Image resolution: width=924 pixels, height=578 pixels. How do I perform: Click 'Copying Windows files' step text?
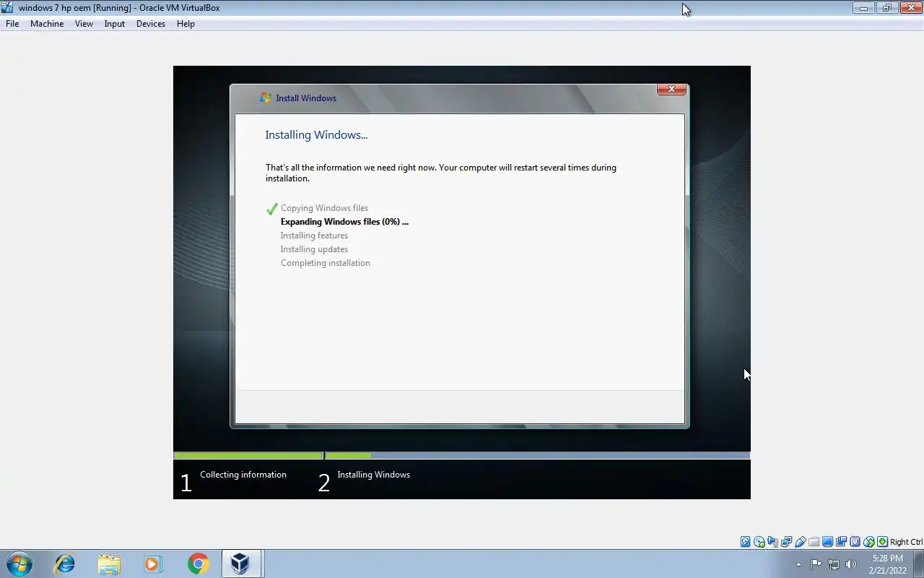tap(324, 208)
